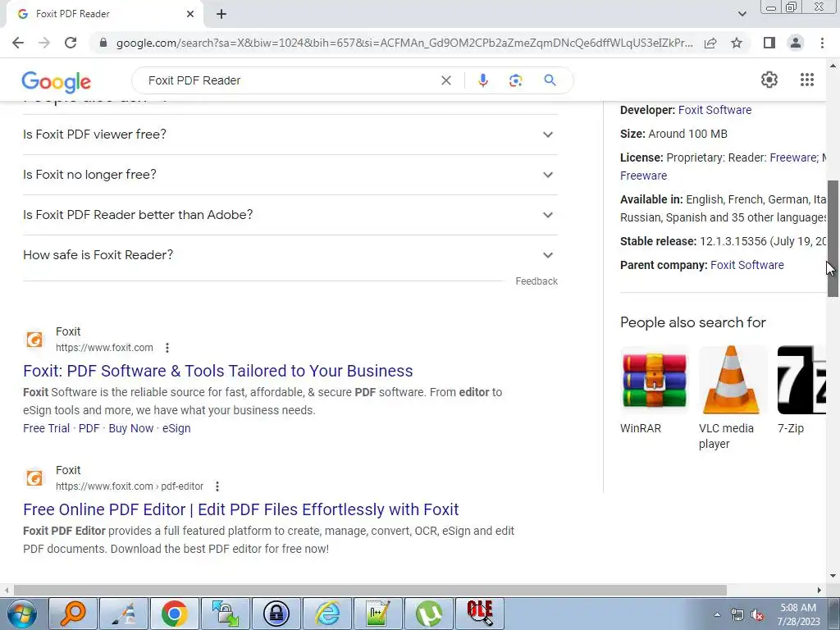
Task: Click the Parent company Foxit Software link
Action: tap(746, 265)
